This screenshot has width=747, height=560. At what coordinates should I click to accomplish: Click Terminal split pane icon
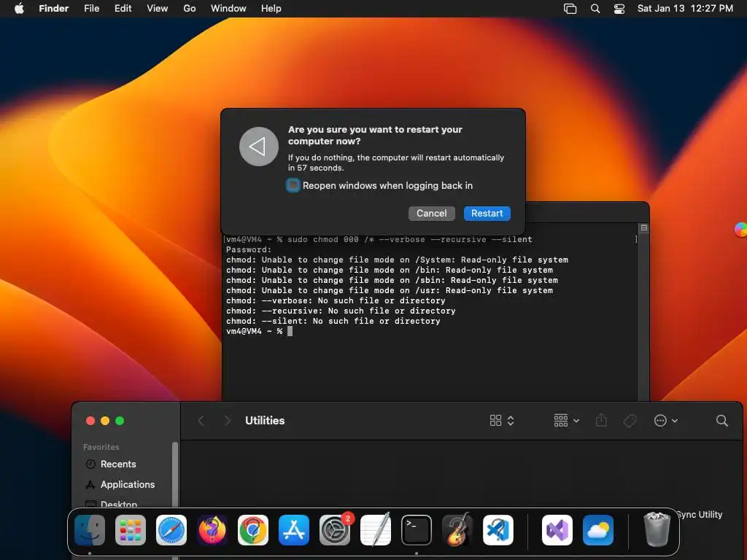pyautogui.click(x=644, y=228)
